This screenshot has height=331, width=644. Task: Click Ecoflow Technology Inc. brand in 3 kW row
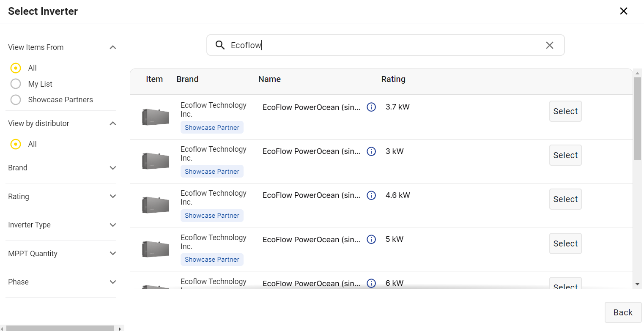click(x=214, y=153)
